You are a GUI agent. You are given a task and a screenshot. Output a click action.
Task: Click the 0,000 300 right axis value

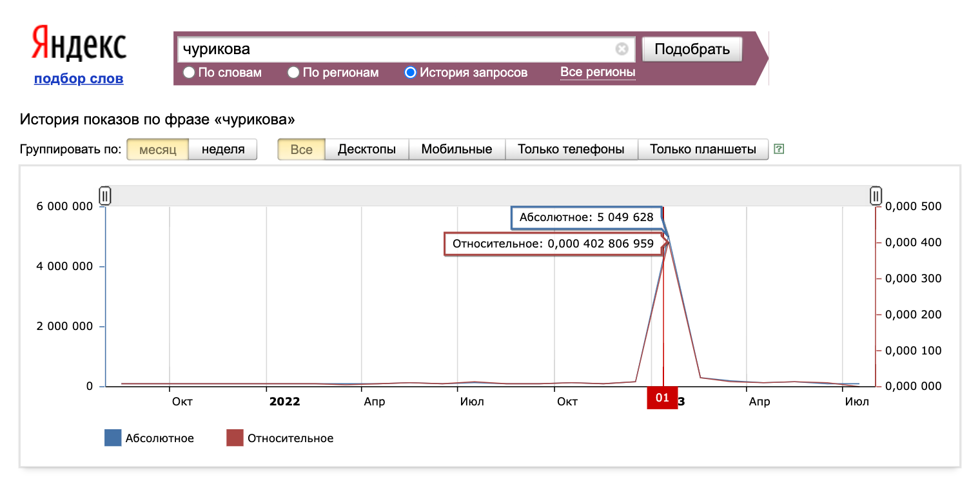[914, 278]
